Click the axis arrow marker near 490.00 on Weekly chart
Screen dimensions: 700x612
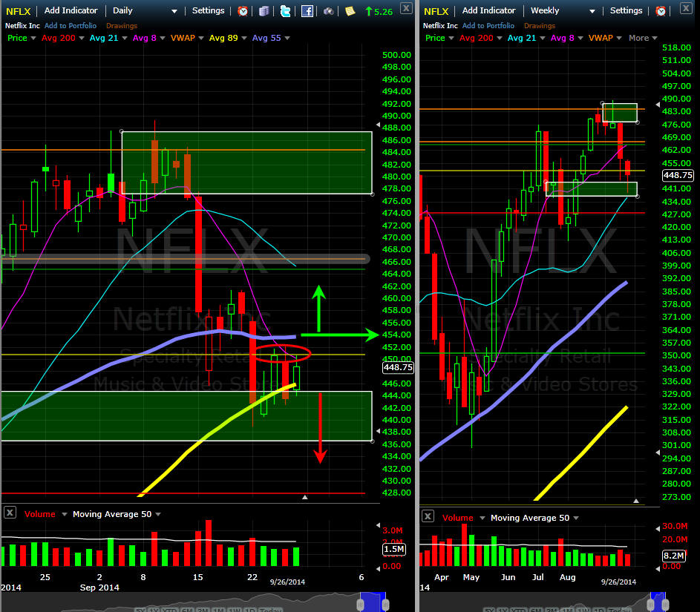pos(658,105)
